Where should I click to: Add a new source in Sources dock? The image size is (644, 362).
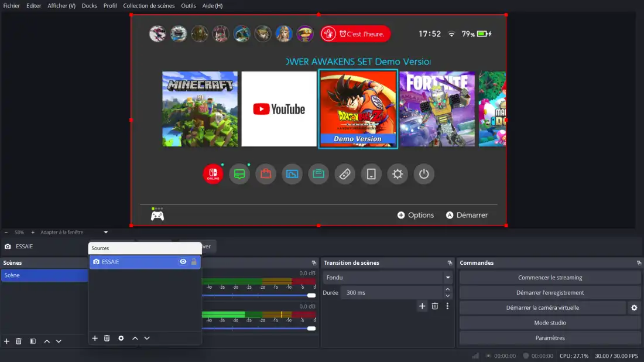click(95, 338)
